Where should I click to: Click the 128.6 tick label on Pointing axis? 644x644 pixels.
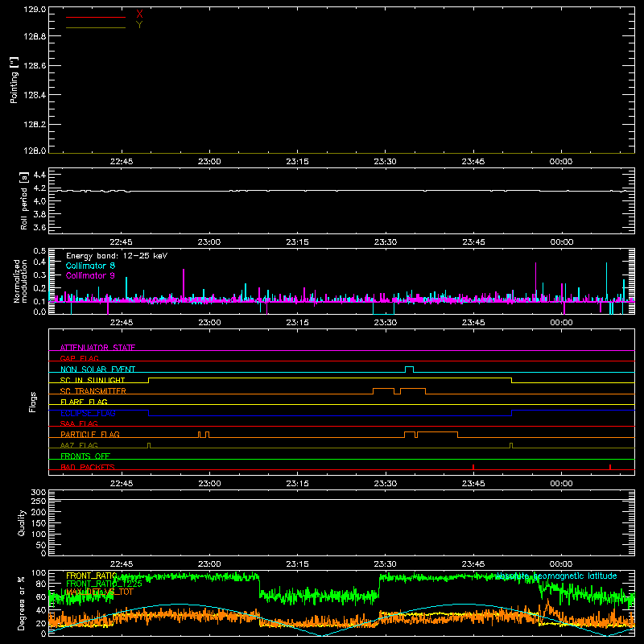click(x=35, y=66)
